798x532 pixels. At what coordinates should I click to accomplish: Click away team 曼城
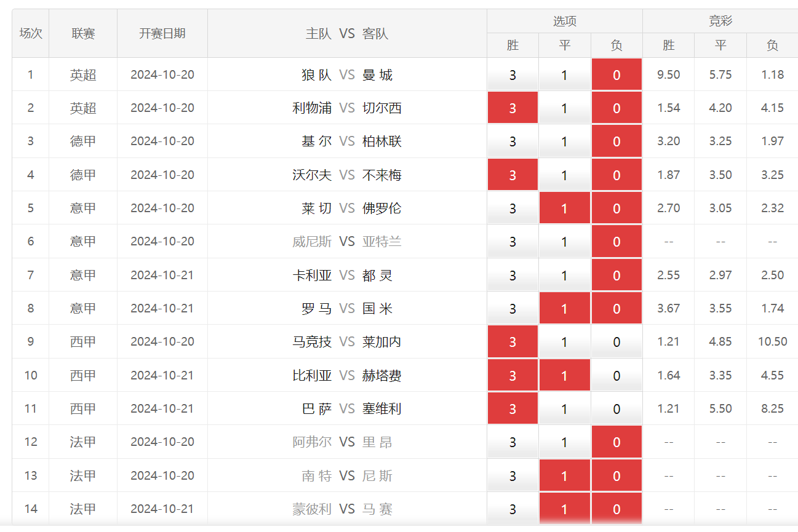tap(378, 75)
